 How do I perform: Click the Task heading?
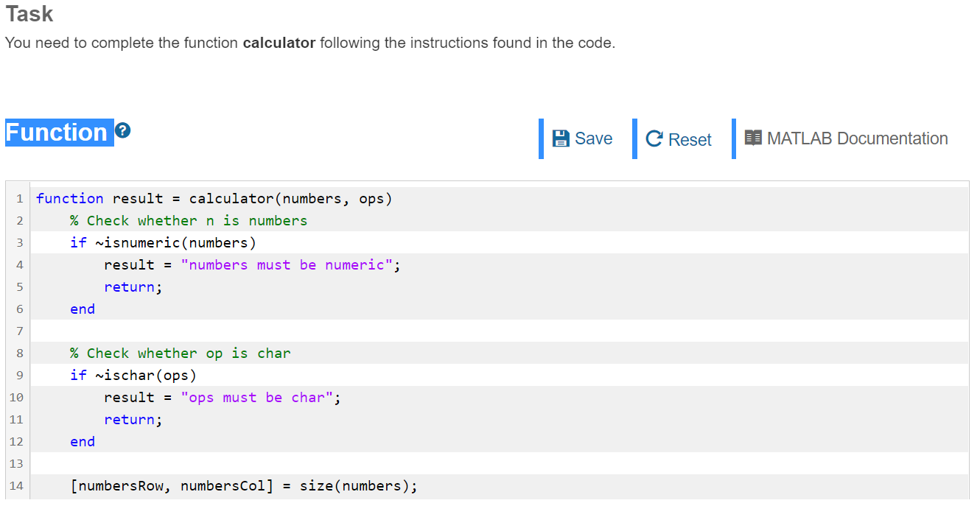29,13
